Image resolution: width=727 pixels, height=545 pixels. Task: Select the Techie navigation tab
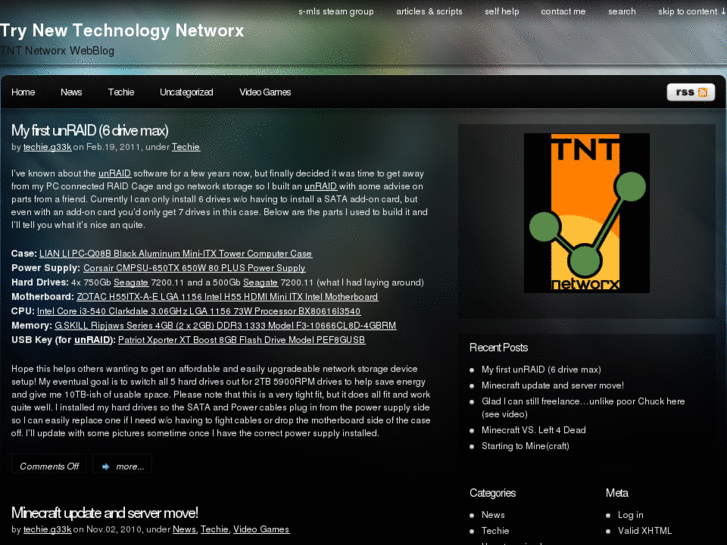point(121,92)
